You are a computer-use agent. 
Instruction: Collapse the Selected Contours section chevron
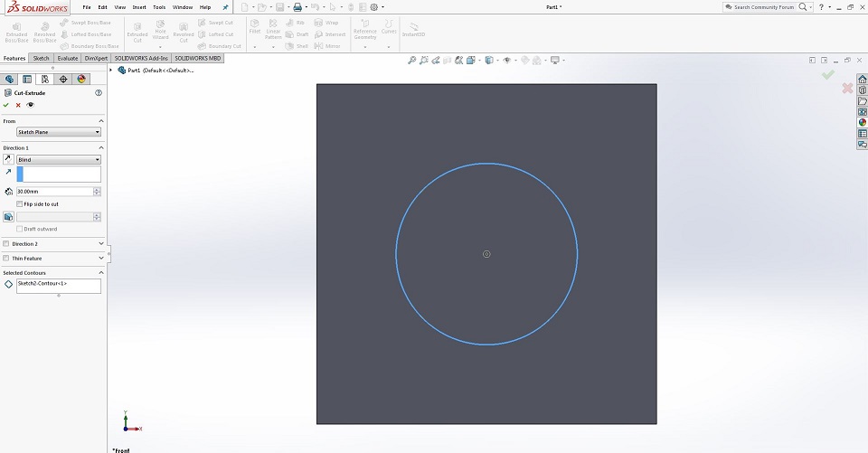(101, 272)
